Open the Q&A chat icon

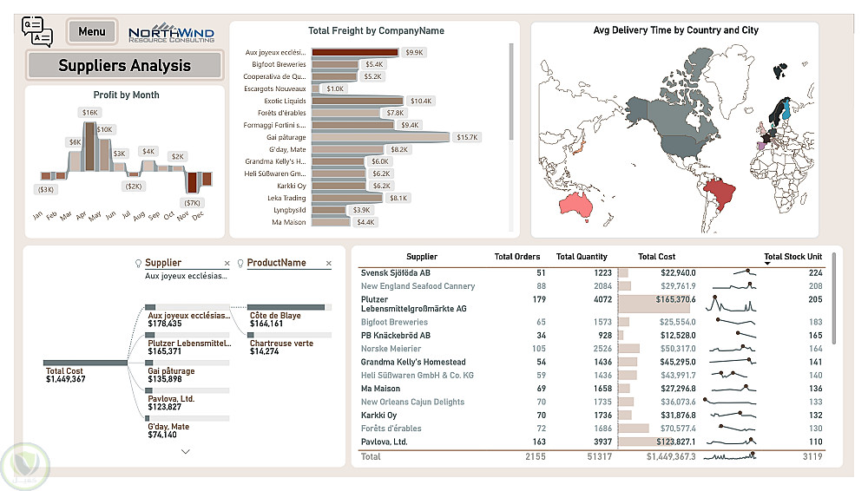coord(37,31)
